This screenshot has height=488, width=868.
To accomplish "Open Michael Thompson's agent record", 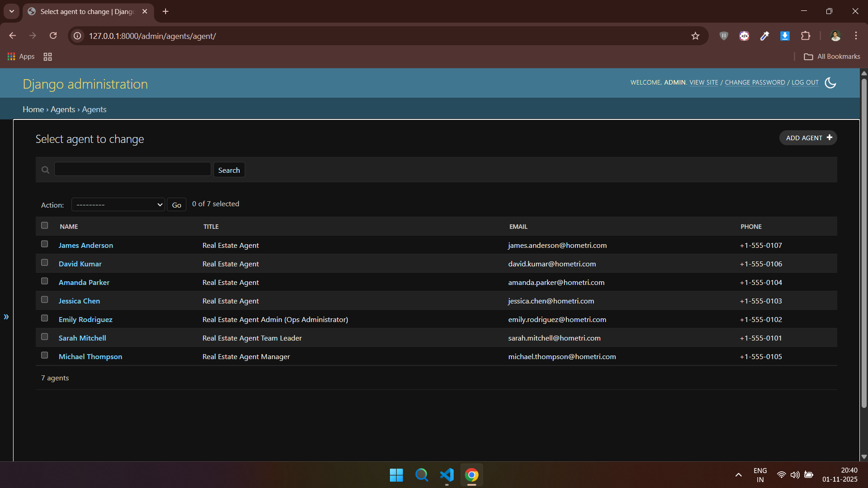I will [x=90, y=356].
